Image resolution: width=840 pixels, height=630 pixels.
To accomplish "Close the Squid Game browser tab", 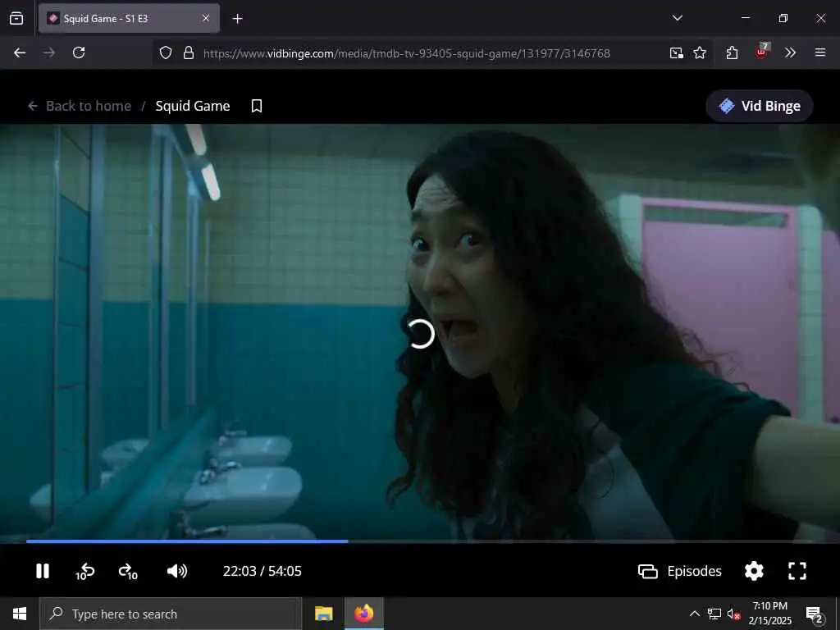I will [x=206, y=19].
